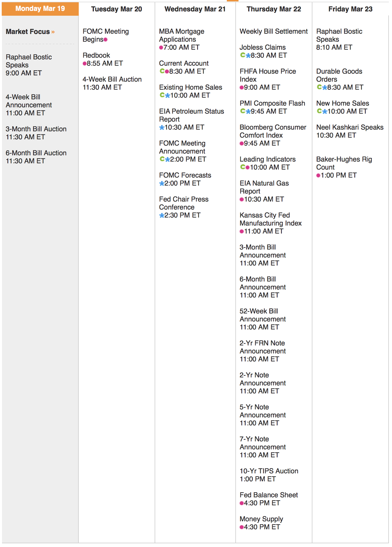Screen dimensions: 392x547
Task: Open the FOMC Meeting Announcement event
Action: tap(182, 147)
